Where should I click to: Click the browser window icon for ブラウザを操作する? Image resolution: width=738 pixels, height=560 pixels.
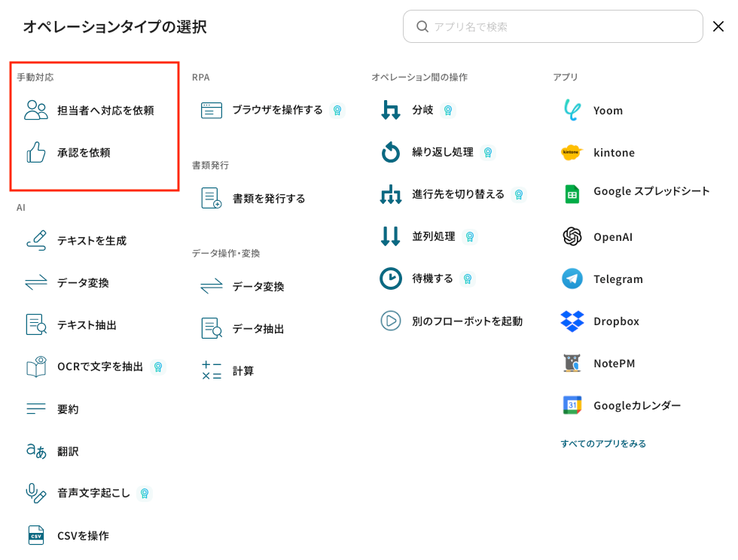pos(212,111)
